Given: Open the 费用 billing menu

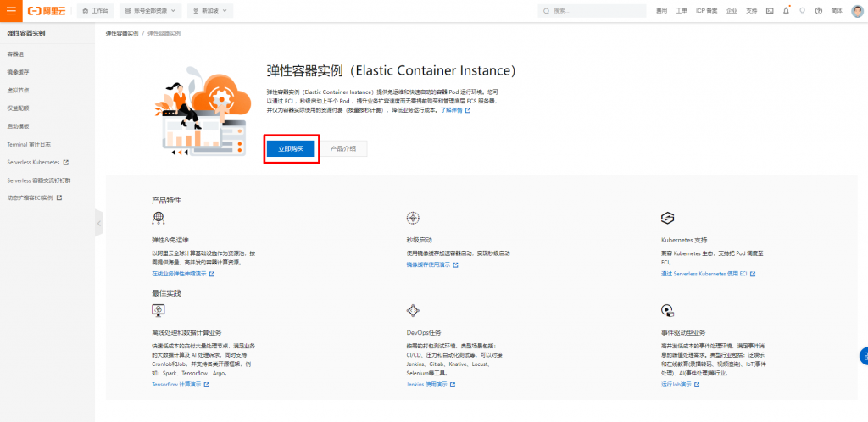Looking at the screenshot, I should point(661,11).
